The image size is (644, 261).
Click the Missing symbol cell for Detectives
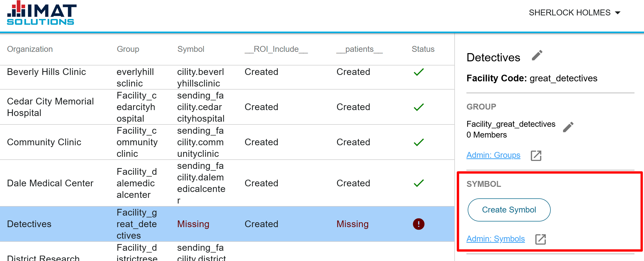[193, 224]
